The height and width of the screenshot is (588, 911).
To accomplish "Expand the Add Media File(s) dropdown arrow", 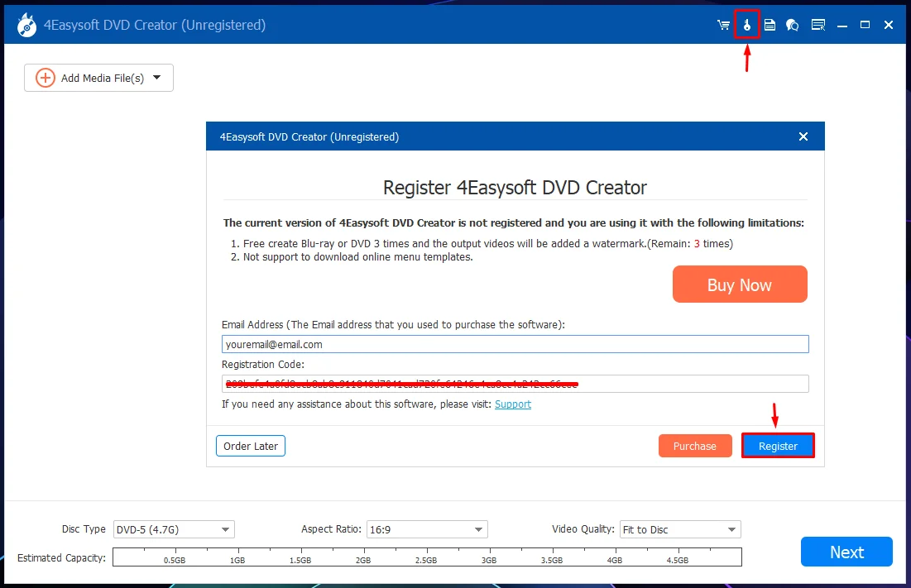I will tap(157, 77).
